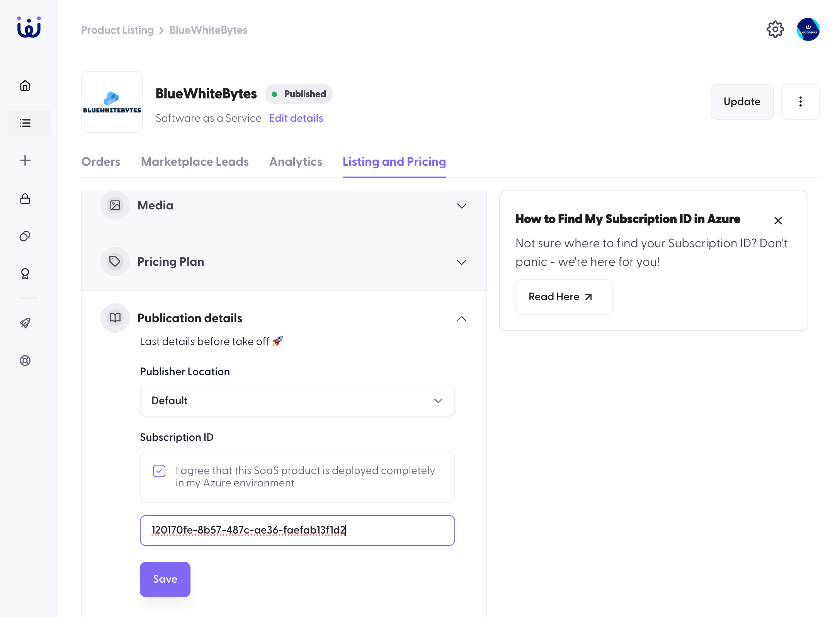Click the Update button
This screenshot has width=840, height=617.
742,102
